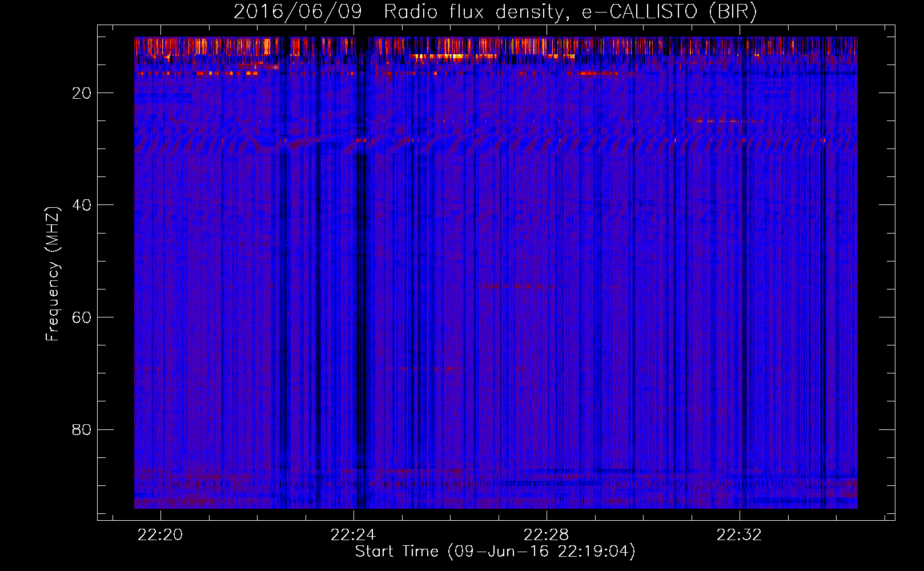
Task: Click the time tick label '22:20'
Action: tap(160, 534)
